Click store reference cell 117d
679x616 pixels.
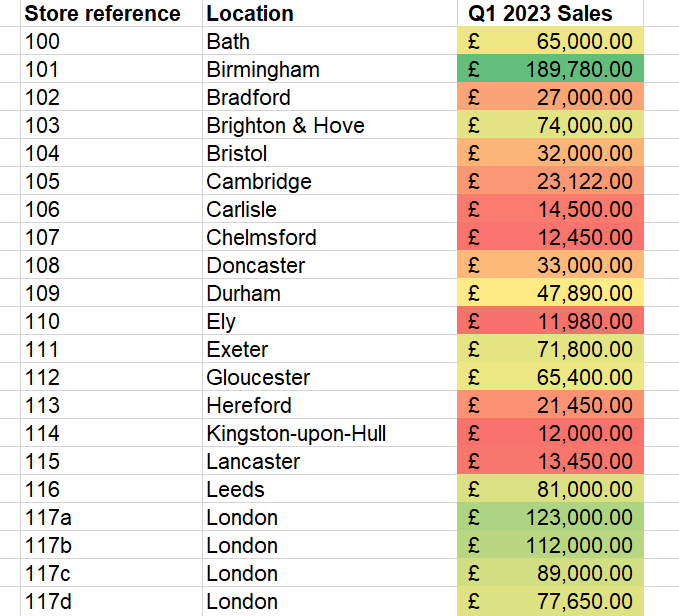point(46,602)
